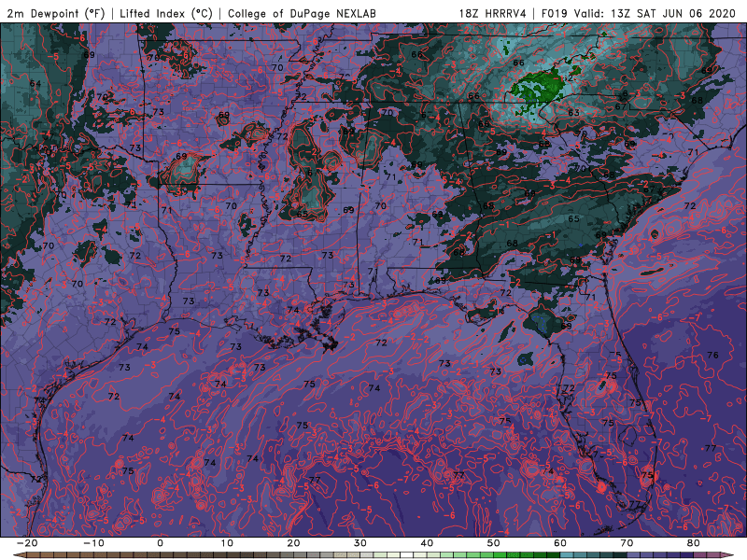Click the 50 label on the color scale
Image resolution: width=747 pixels, height=560 pixels.
tap(494, 543)
